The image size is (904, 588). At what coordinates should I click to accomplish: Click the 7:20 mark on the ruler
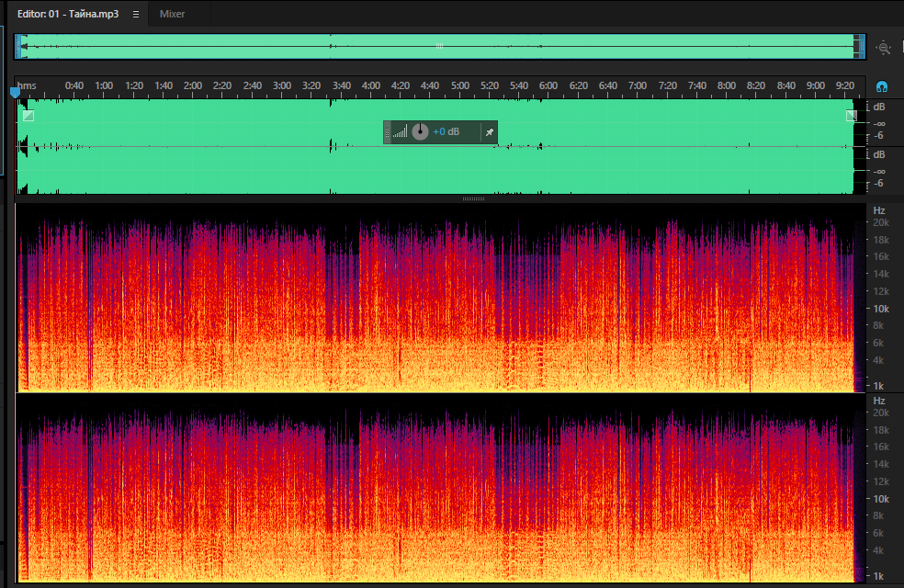(668, 85)
